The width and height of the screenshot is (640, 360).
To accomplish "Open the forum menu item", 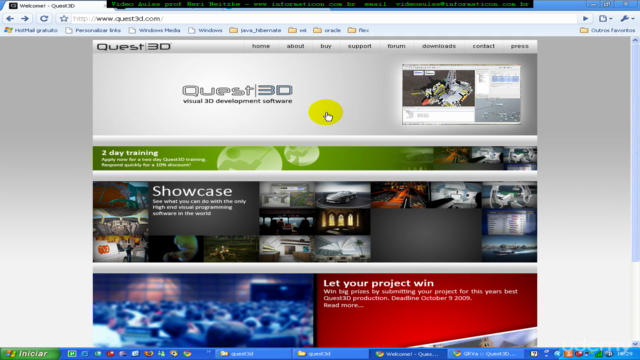I will tap(396, 46).
